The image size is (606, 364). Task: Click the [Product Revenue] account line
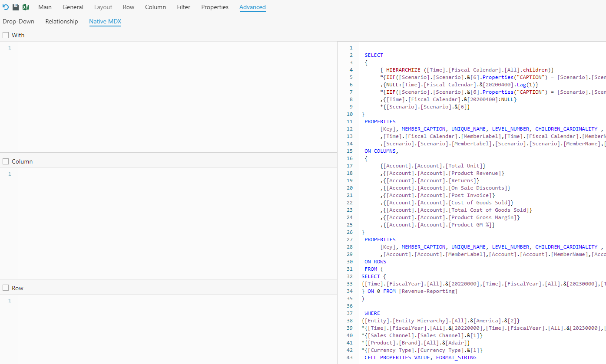point(442,173)
